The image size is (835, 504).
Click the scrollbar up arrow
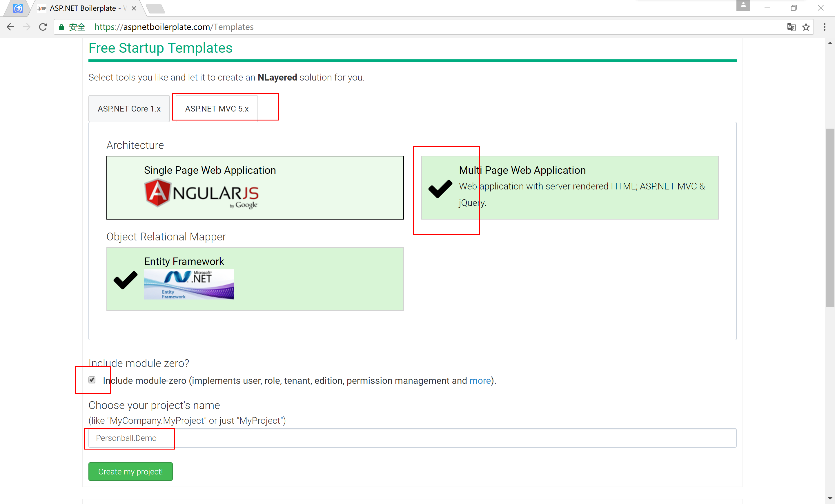point(830,43)
